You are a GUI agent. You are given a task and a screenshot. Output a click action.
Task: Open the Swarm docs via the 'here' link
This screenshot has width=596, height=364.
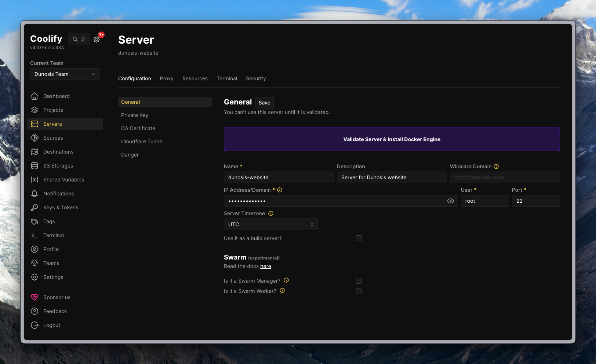[x=265, y=266]
